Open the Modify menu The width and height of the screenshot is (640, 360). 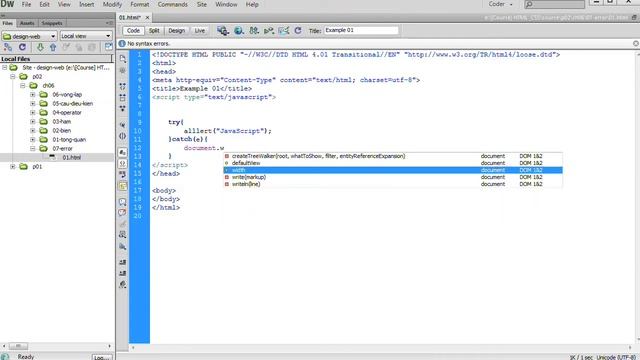(x=112, y=4)
